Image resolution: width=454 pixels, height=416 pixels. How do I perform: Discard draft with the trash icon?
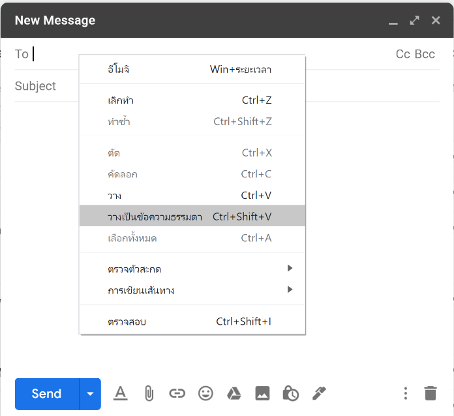click(x=431, y=393)
